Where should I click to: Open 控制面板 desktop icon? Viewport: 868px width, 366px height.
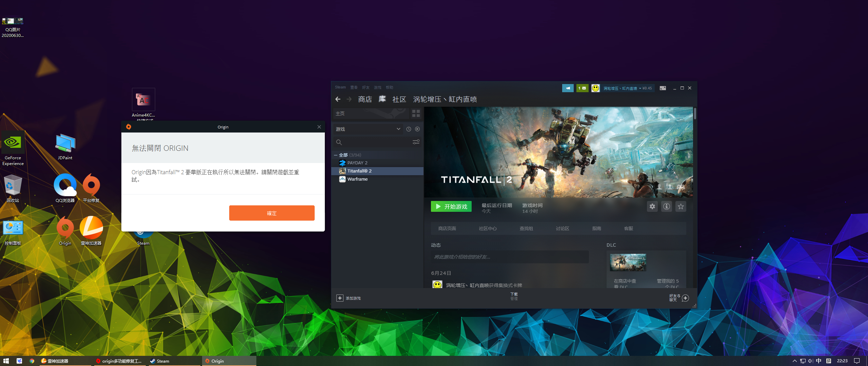[x=13, y=232]
